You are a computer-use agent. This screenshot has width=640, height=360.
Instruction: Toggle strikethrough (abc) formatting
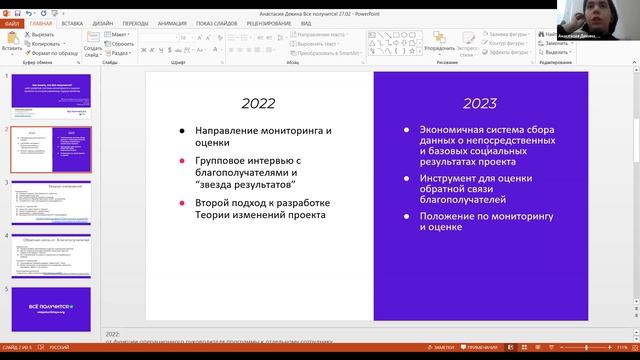(178, 50)
